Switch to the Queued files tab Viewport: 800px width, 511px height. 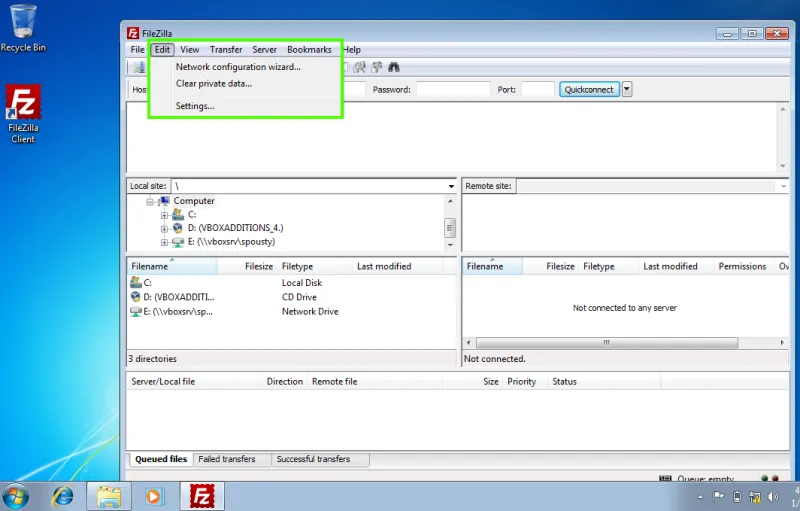click(161, 459)
